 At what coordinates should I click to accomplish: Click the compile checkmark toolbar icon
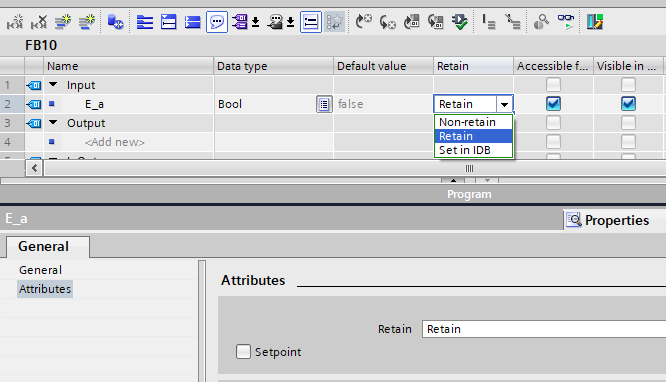click(x=460, y=22)
